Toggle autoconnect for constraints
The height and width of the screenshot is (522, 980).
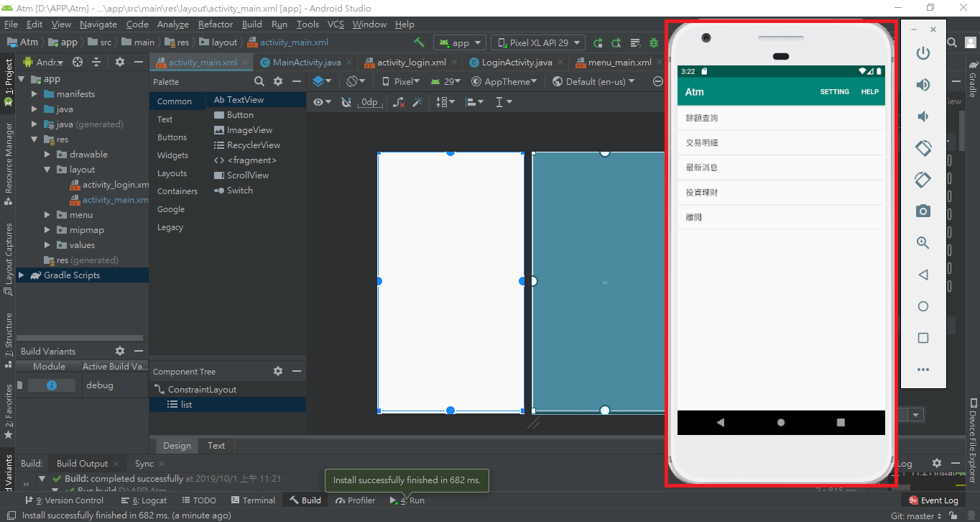pos(346,101)
